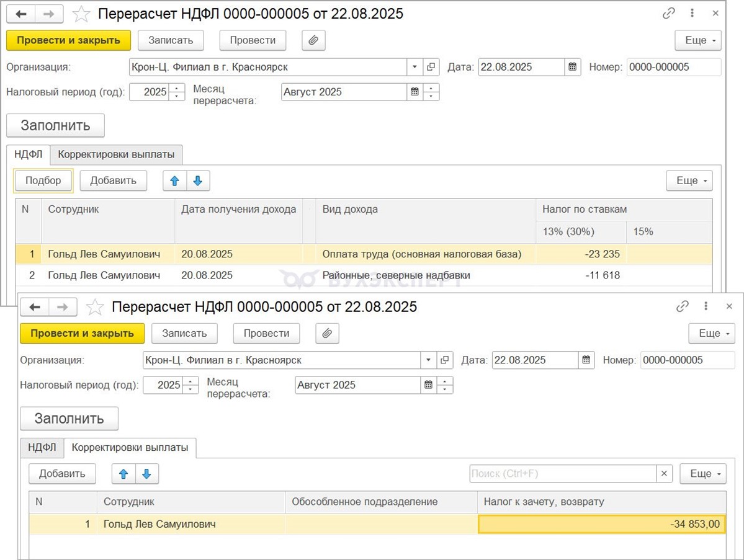Expand the Еще menu in the background window's top toolbar

[697, 40]
